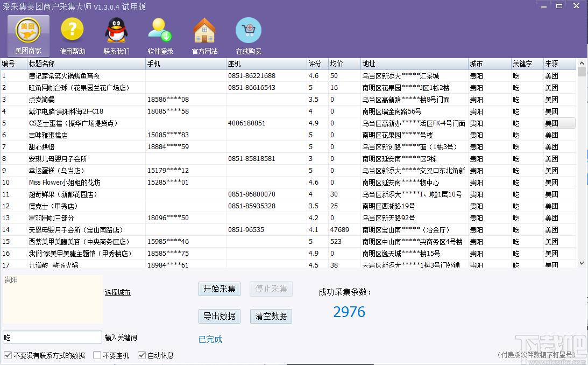Click the 地址 column header

pos(414,64)
